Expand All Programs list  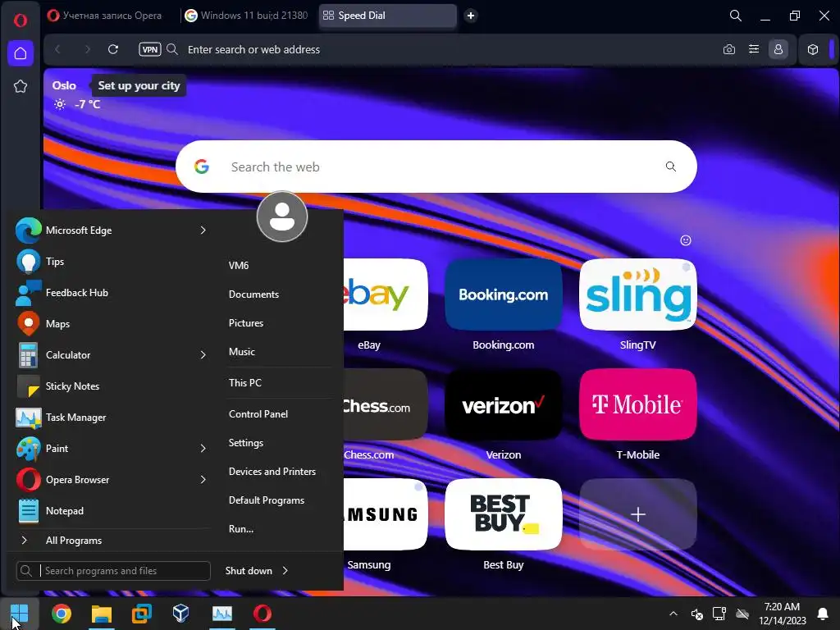(x=112, y=540)
